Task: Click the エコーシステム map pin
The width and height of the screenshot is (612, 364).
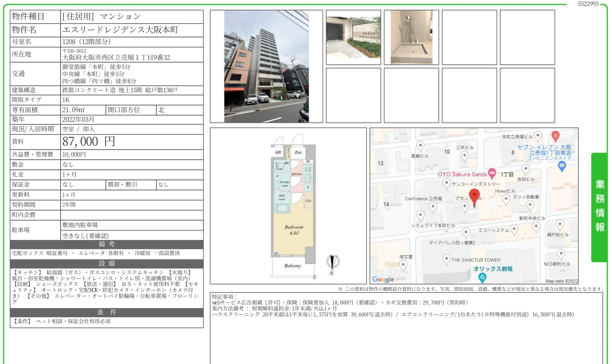Action: coord(514,229)
